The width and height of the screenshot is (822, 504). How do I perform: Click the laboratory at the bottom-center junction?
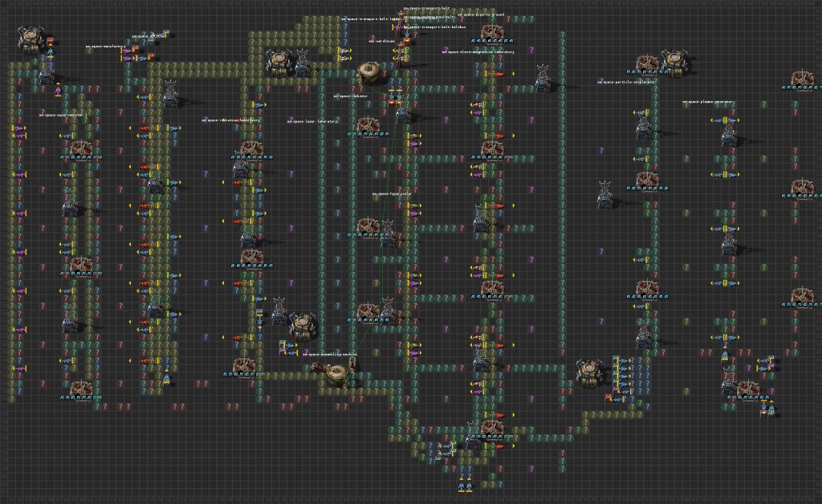492,428
